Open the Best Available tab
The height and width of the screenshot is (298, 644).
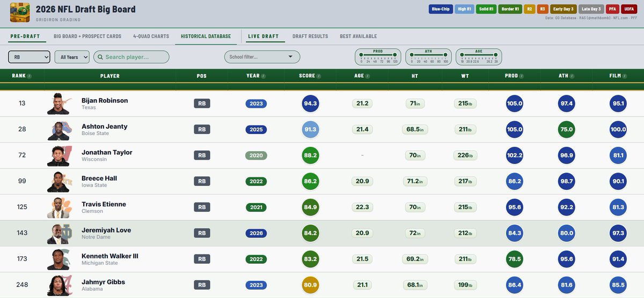point(358,36)
